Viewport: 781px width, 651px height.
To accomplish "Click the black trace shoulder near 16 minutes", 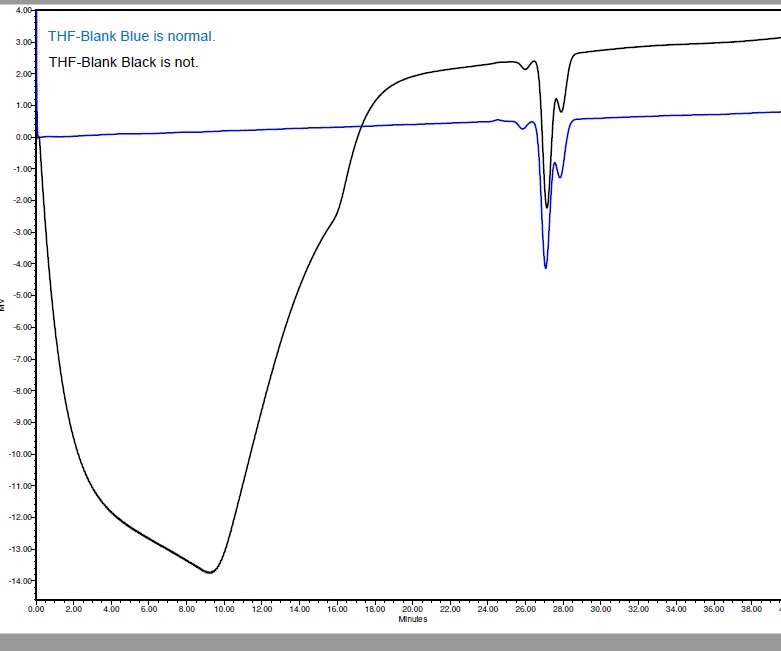I will (331, 222).
